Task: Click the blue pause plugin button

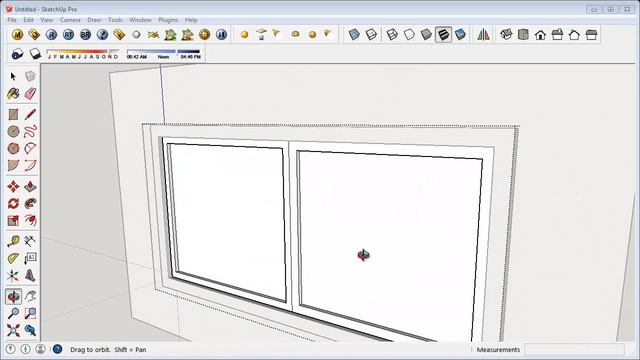Action: 221,35
